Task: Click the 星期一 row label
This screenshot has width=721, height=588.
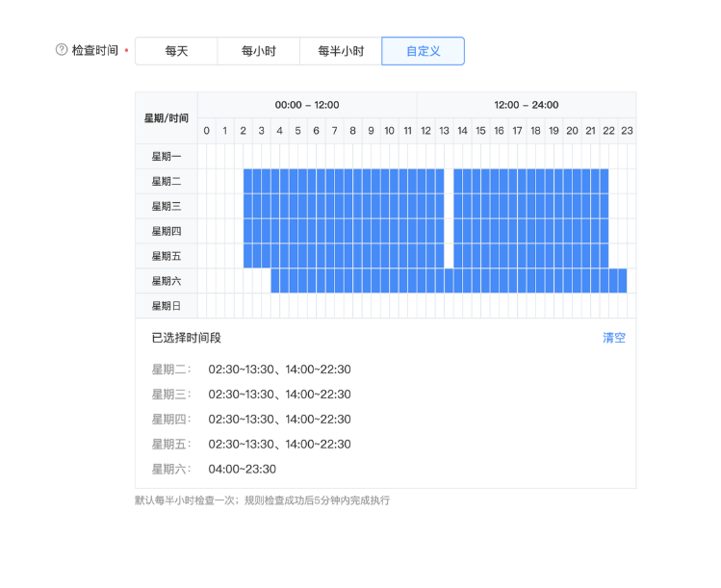Action: tap(167, 156)
